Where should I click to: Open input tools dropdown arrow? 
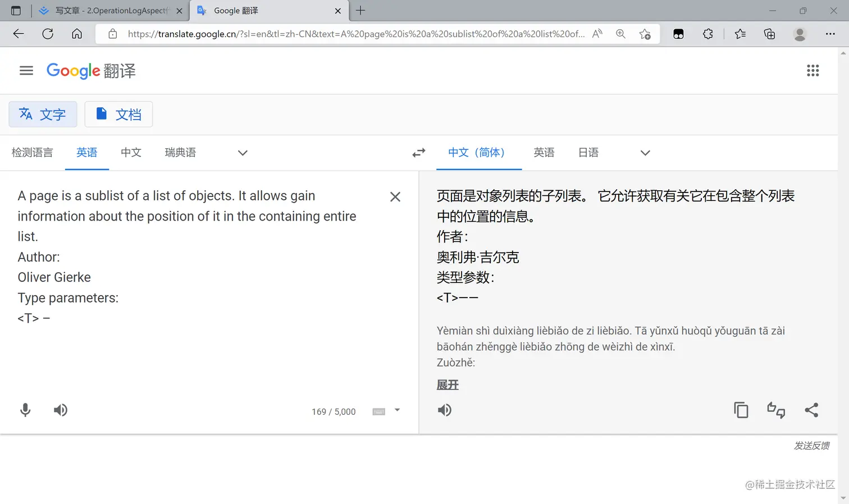point(397,410)
